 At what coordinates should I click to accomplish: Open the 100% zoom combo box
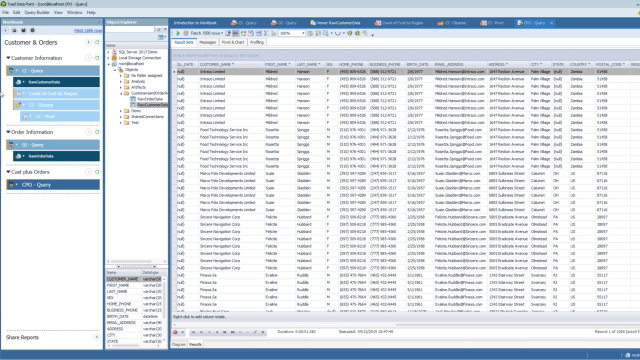tap(292, 33)
